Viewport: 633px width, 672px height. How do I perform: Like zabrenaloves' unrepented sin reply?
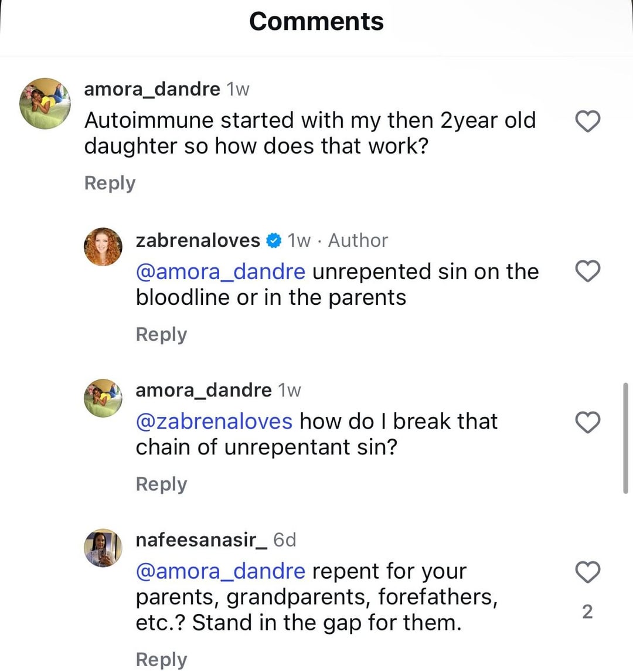point(587,271)
